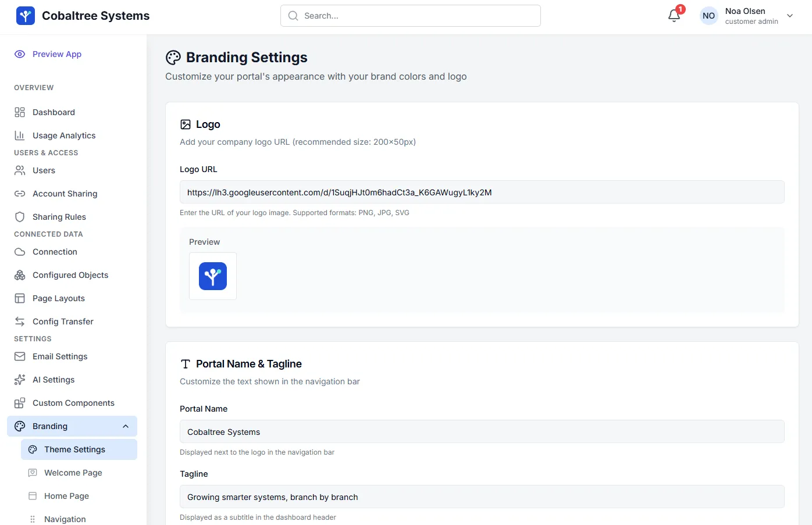The height and width of the screenshot is (525, 812).
Task: Click the Page Layouts icon
Action: (x=20, y=298)
